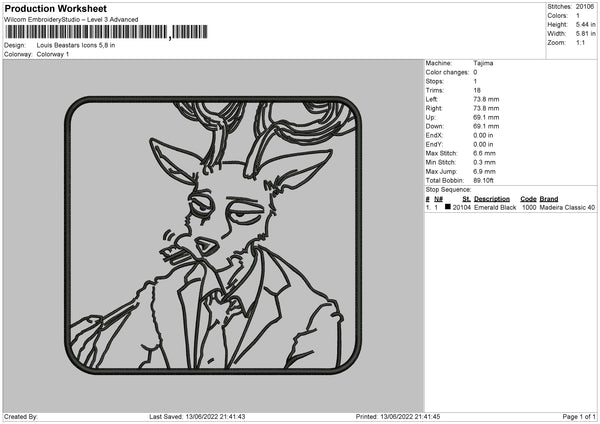This screenshot has width=600, height=424.
Task: Click the Emerald Black color swatch
Action: tap(448, 208)
